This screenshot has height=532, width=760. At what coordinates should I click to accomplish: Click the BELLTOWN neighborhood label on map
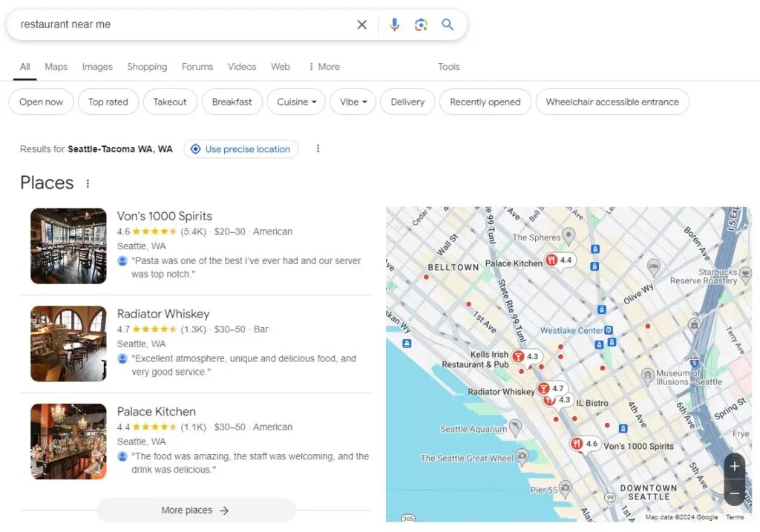453,267
